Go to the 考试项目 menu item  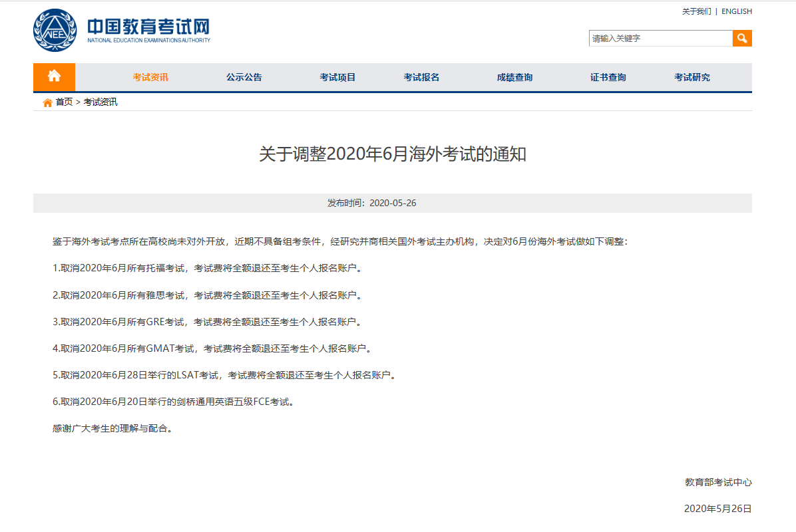(x=337, y=77)
